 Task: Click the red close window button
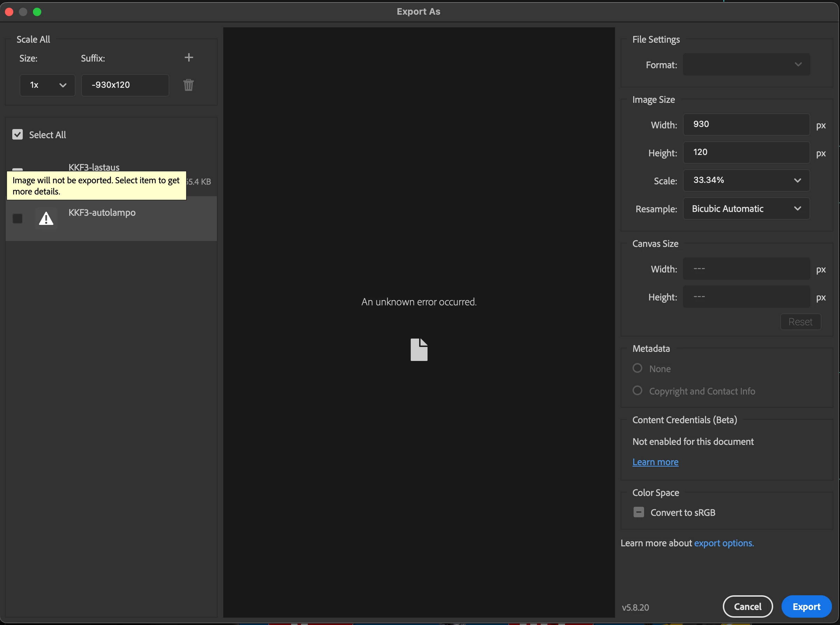9,12
